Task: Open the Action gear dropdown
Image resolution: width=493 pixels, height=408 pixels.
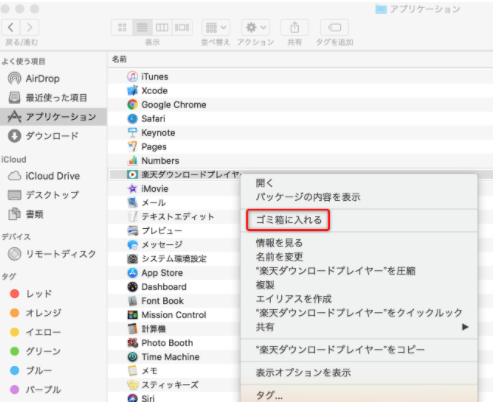Action: tap(256, 27)
